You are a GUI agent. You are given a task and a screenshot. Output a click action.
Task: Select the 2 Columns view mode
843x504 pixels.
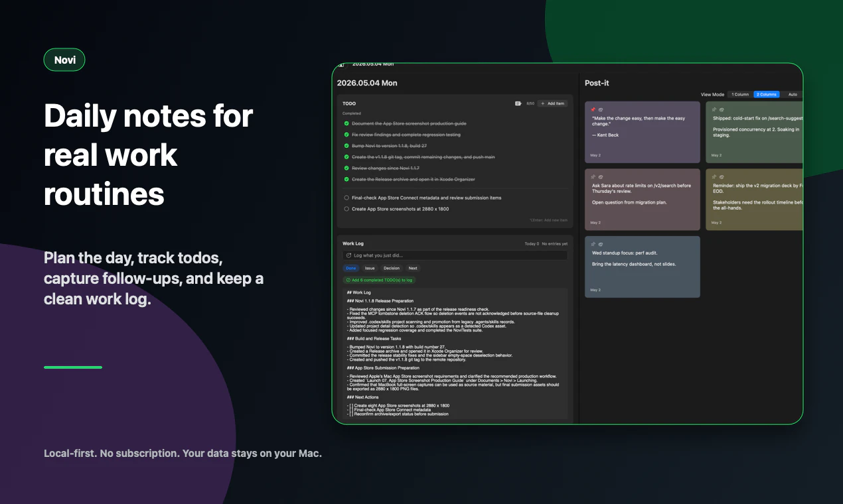(x=767, y=95)
